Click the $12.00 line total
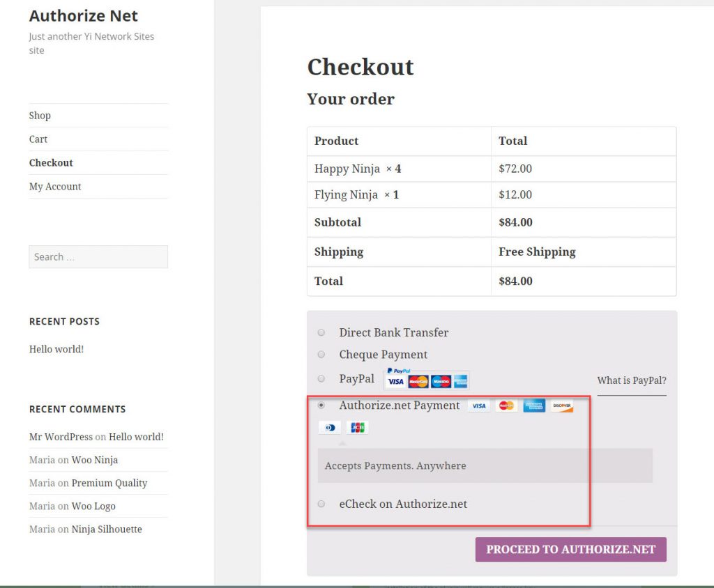This screenshot has width=714, height=588. tap(515, 195)
